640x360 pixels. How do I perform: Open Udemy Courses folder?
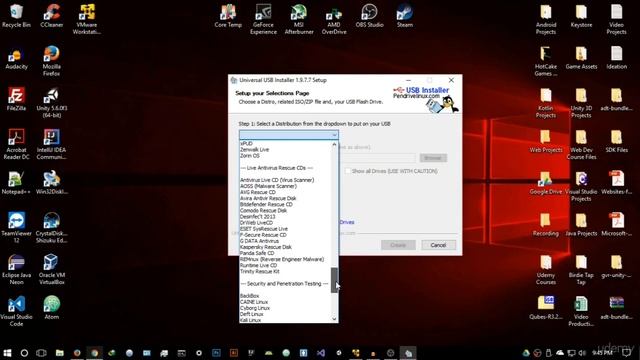546,269
